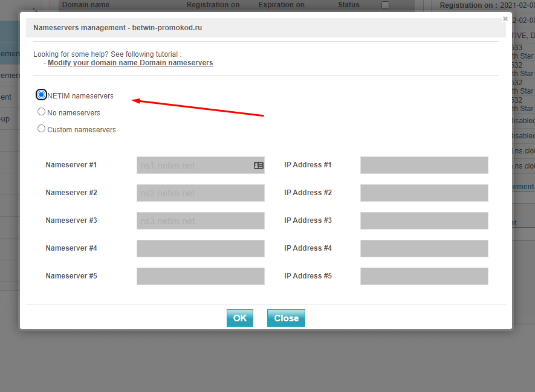Screen dimensions: 535x392
Task: Click into the IP Address #3 field
Action: tap(424, 221)
